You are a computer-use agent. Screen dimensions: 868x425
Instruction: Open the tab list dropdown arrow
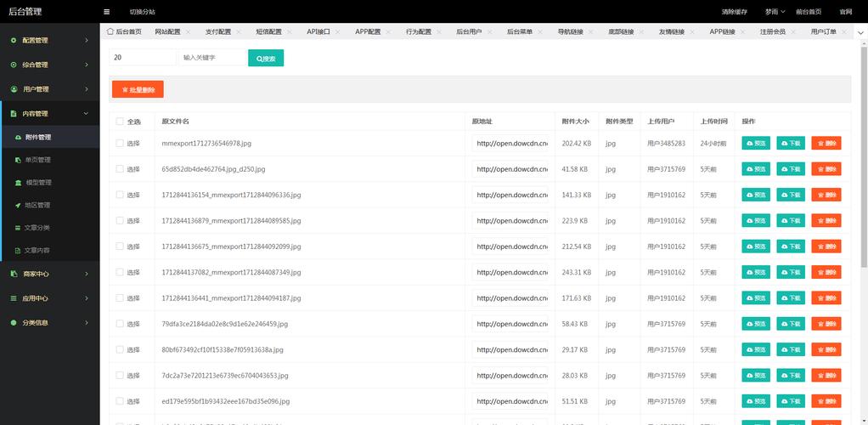tap(861, 33)
